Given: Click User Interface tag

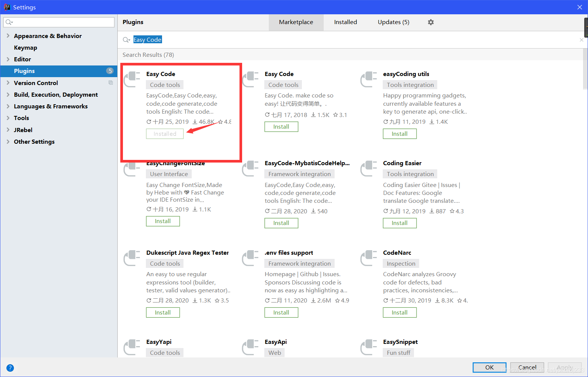Looking at the screenshot, I should pyautogui.click(x=169, y=174).
